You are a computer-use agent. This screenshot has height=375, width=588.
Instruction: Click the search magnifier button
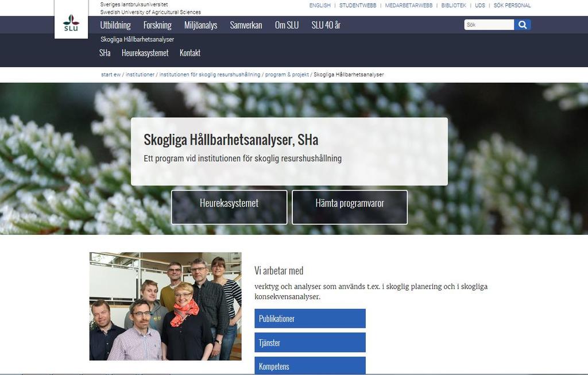pos(523,25)
